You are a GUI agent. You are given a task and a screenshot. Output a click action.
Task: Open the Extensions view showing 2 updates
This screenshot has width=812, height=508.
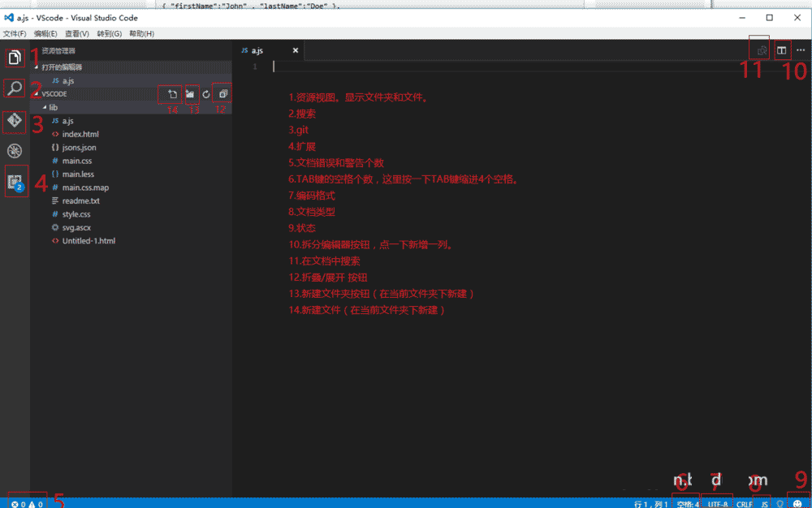pos(14,179)
